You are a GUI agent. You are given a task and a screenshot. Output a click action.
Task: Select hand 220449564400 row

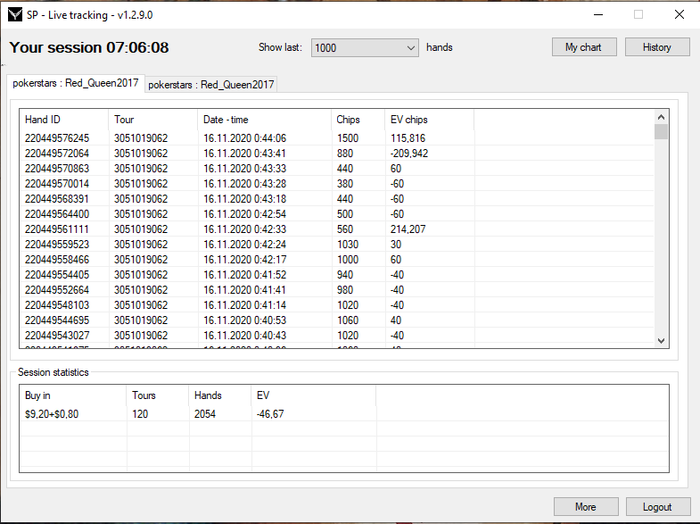pyautogui.click(x=337, y=214)
